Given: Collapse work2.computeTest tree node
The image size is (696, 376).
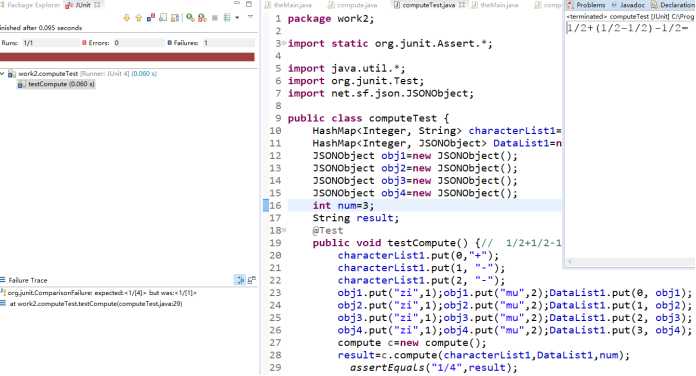Looking at the screenshot, I should [x=3, y=73].
